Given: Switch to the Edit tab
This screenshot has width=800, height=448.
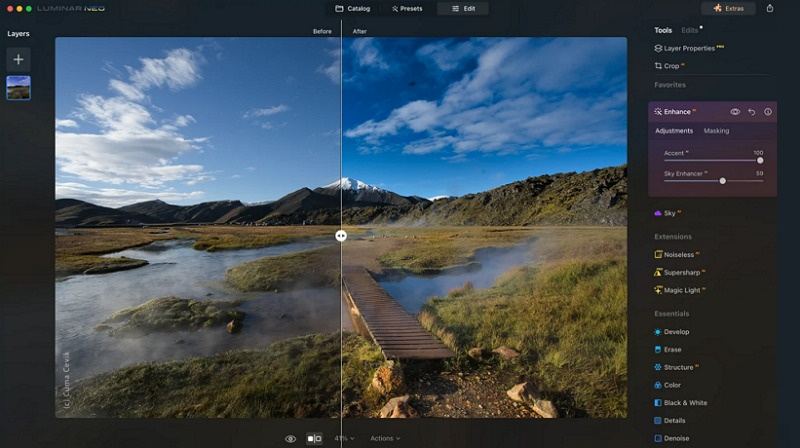Looking at the screenshot, I should coord(463,9).
